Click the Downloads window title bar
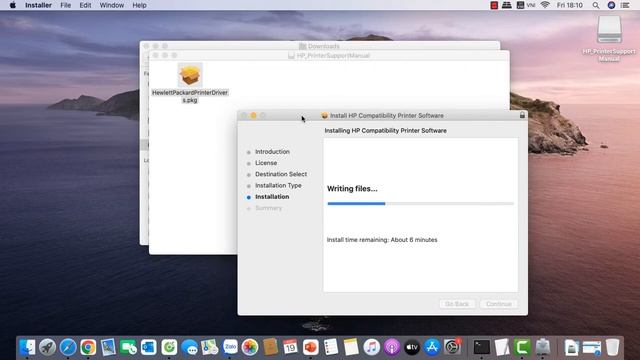Image resolution: width=640 pixels, height=360 pixels. point(320,45)
